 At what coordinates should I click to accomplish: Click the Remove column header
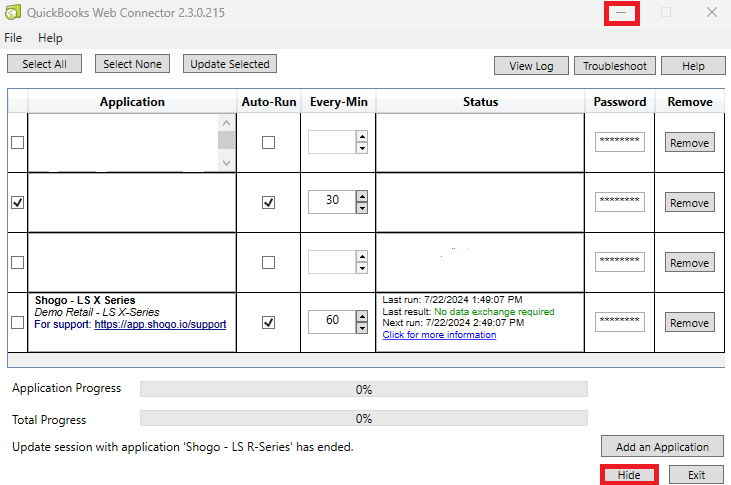(690, 102)
